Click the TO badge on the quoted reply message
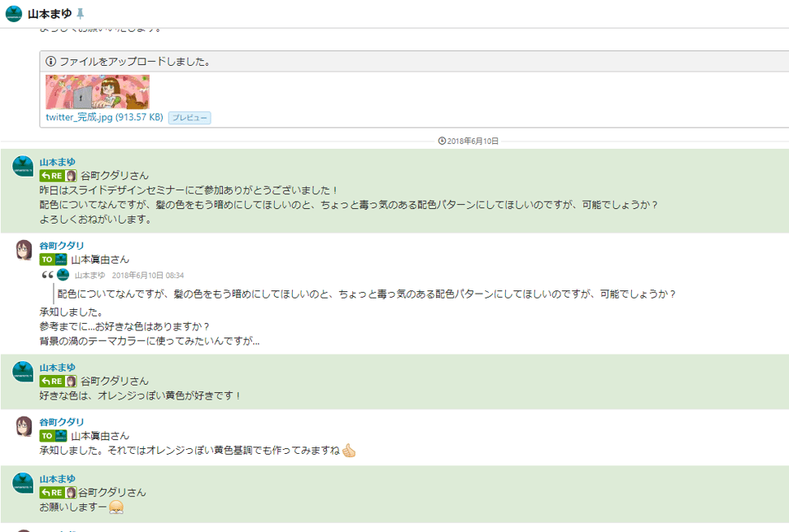 point(47,259)
